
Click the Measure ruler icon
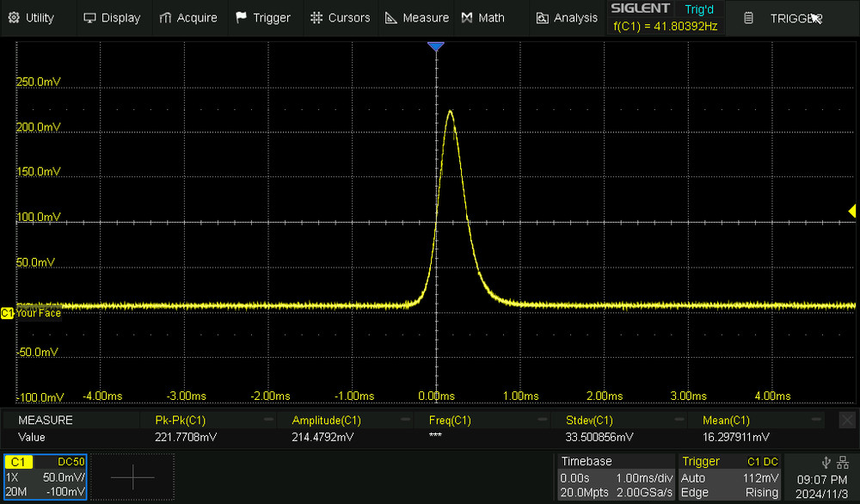(x=391, y=17)
